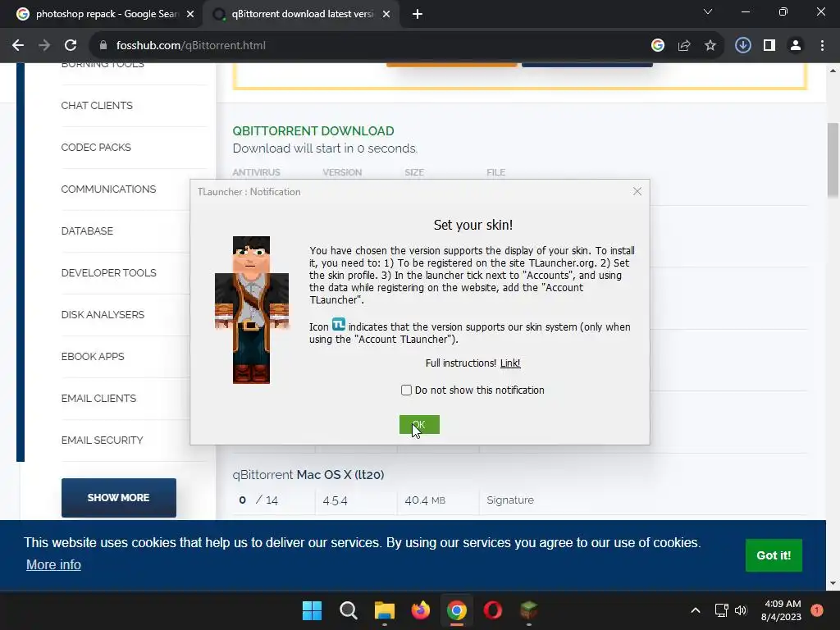The image size is (840, 630).
Task: Close the qBittorrent download tab
Action: point(386,15)
